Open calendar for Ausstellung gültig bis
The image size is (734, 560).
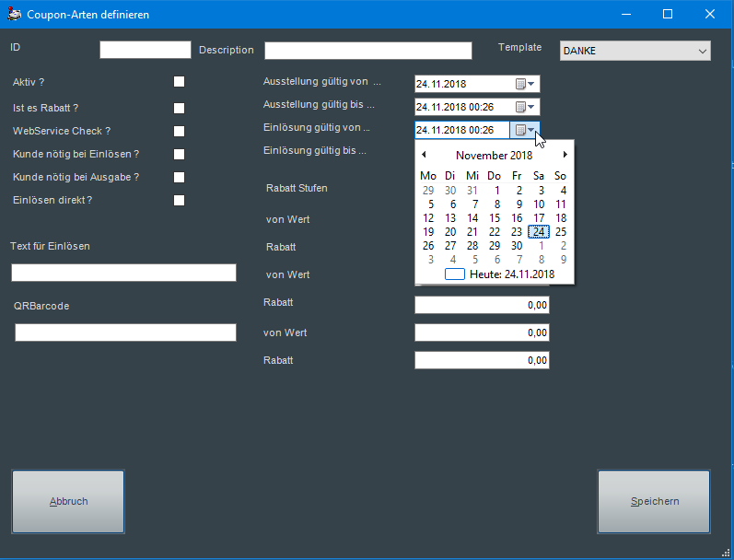524,107
